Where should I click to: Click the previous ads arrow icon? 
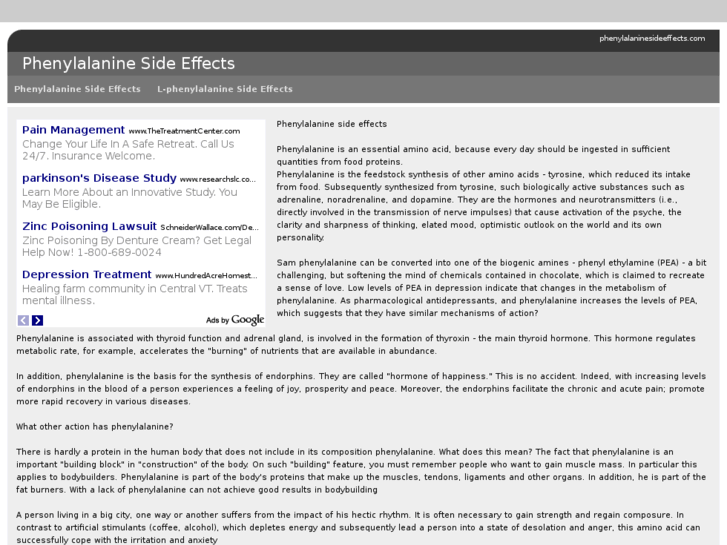pos(23,320)
